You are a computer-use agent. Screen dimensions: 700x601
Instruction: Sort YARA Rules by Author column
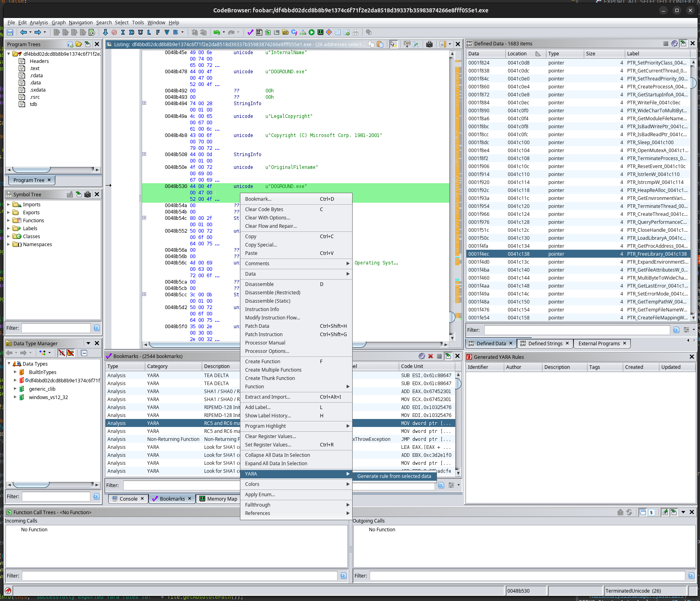coord(523,367)
